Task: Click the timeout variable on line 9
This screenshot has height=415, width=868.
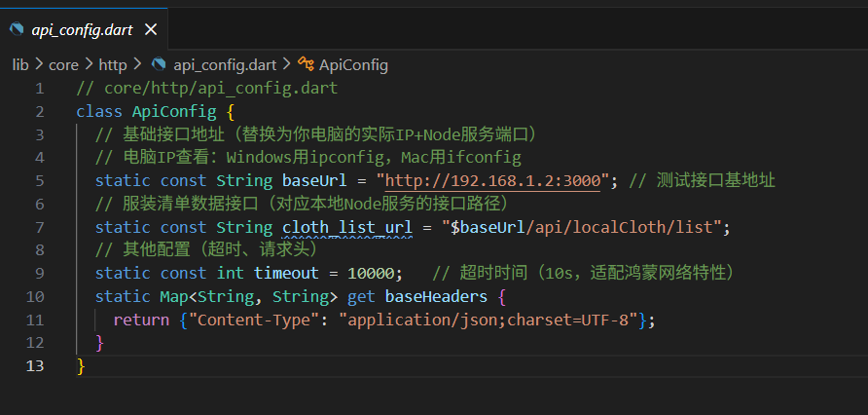Action: pyautogui.click(x=286, y=274)
